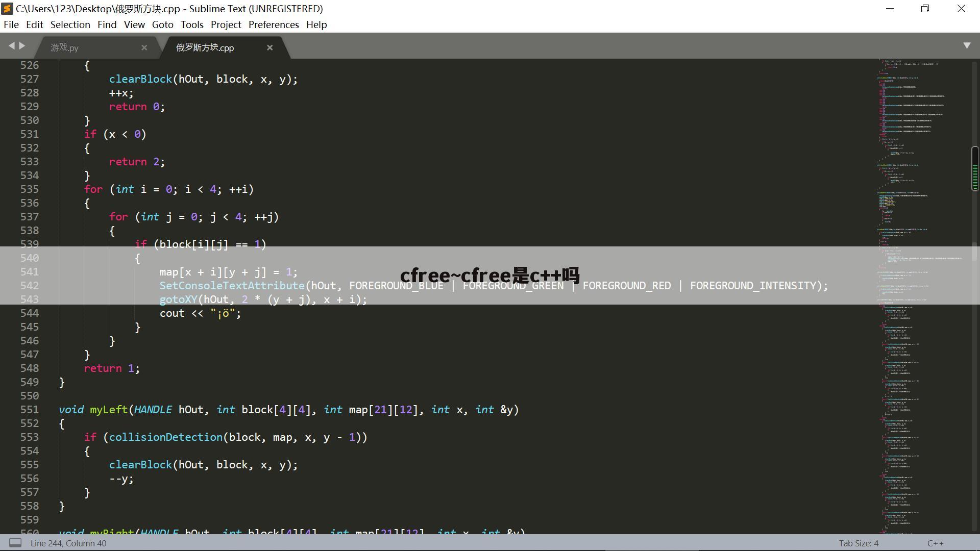This screenshot has height=551, width=980.
Task: Click the Line 244, Column 40 status
Action: [x=68, y=543]
